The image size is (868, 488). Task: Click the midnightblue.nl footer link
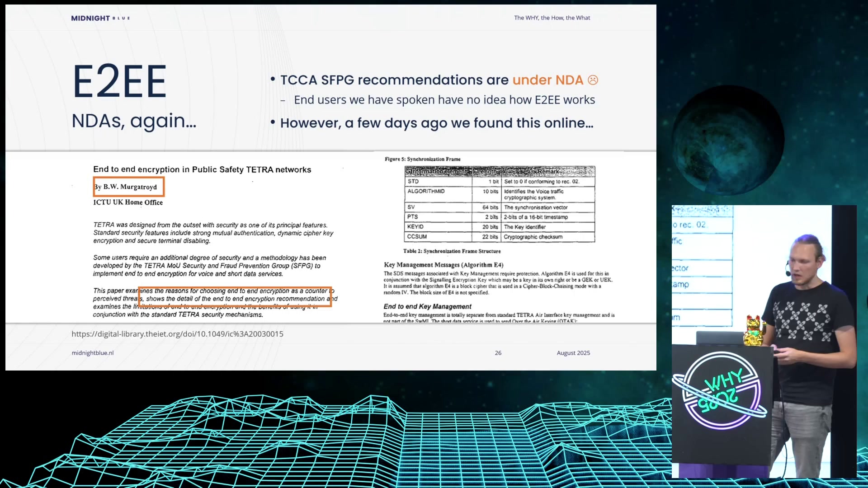pyautogui.click(x=92, y=353)
